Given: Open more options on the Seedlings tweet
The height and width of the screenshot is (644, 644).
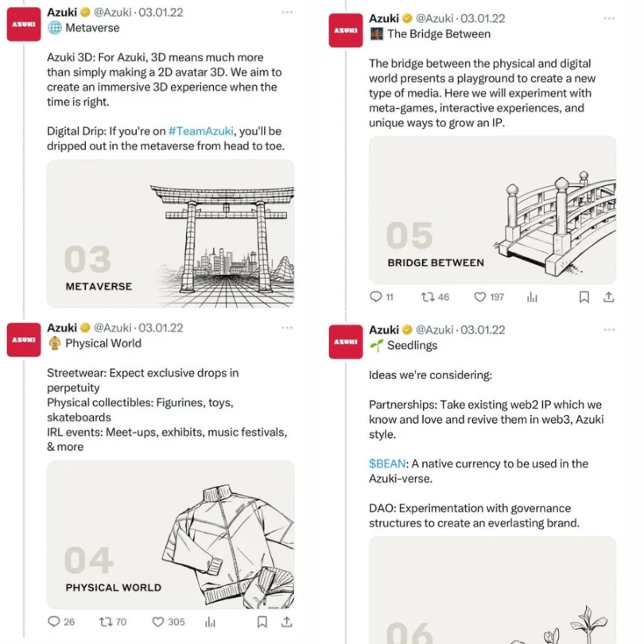Looking at the screenshot, I should (609, 328).
